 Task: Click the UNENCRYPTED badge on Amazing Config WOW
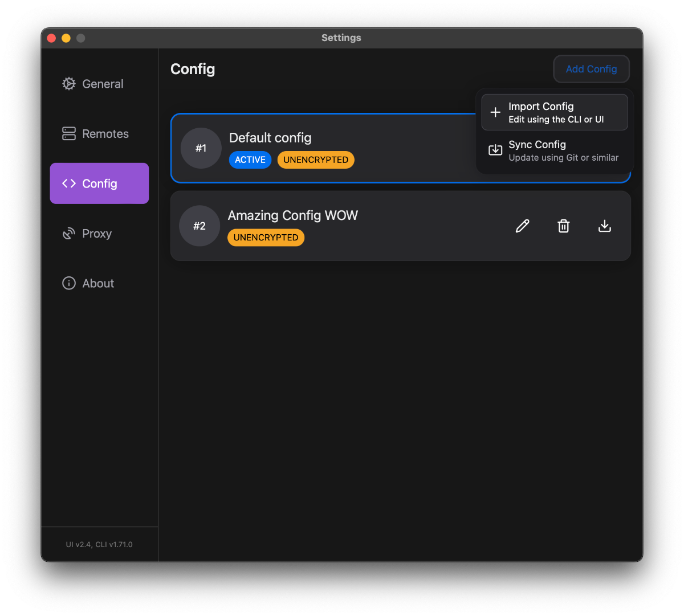pyautogui.click(x=266, y=237)
